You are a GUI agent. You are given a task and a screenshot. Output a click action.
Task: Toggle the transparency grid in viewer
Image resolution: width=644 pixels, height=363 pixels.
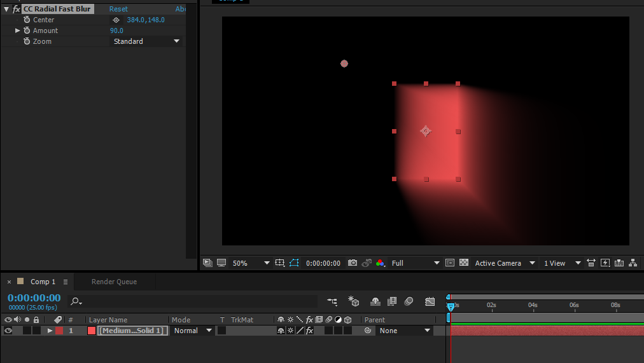tap(464, 263)
